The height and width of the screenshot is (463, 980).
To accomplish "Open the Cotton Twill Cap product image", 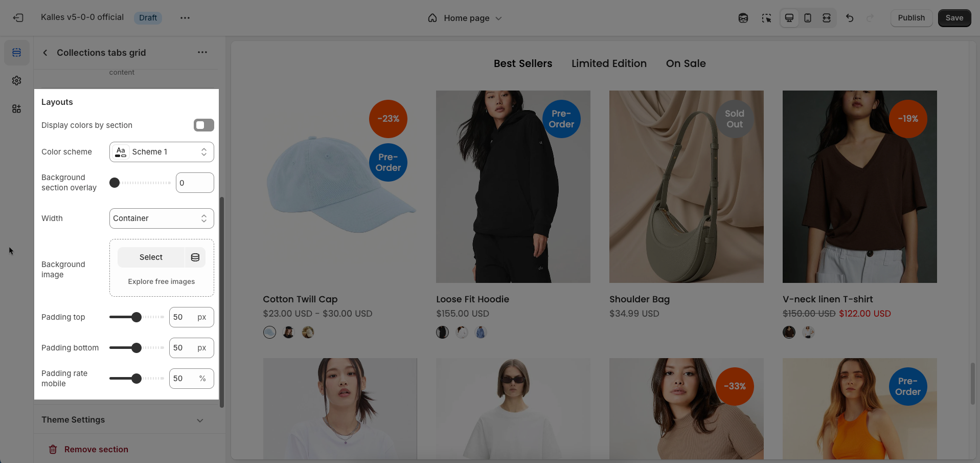I will 340,187.
